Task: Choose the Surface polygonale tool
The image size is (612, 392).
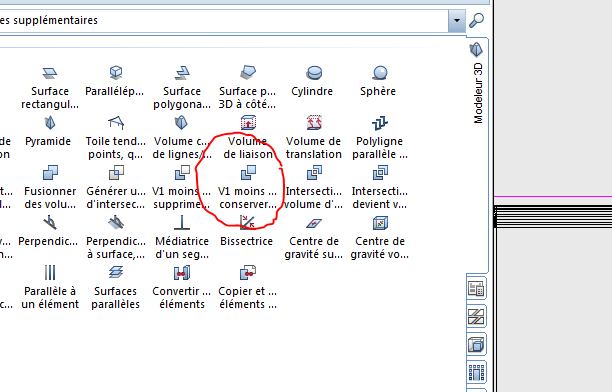Action: pos(182,87)
